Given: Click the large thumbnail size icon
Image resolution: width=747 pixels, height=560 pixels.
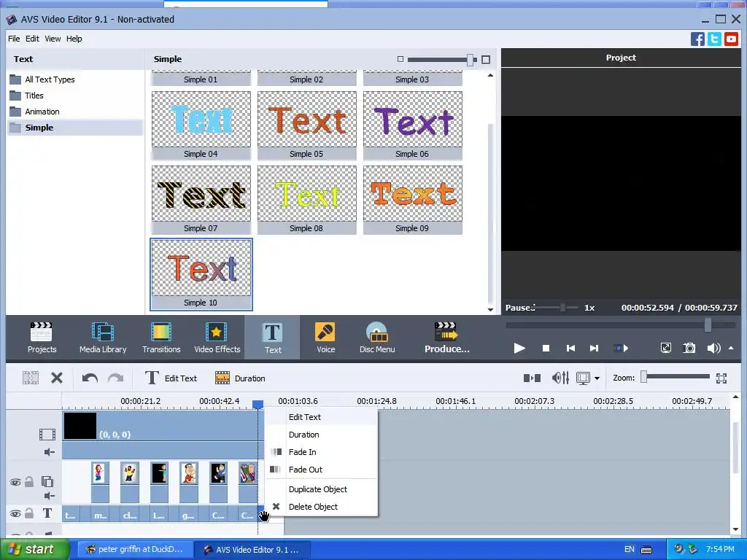Looking at the screenshot, I should (x=485, y=60).
